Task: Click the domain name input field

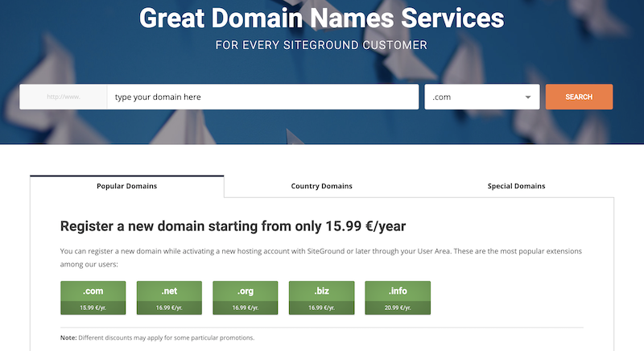Action: click(x=263, y=97)
